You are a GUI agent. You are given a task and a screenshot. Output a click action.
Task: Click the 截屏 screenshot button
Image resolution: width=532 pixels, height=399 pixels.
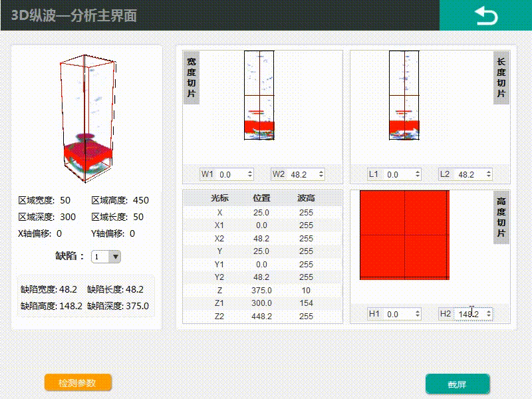click(x=458, y=384)
